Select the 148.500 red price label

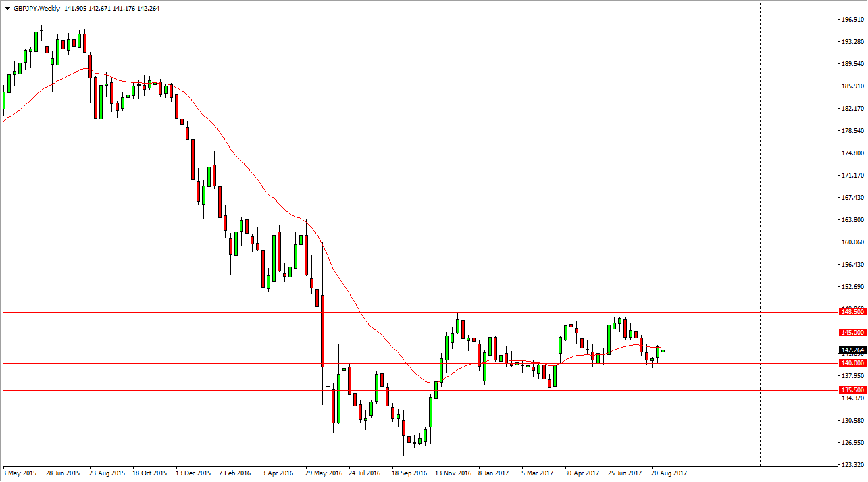852,312
